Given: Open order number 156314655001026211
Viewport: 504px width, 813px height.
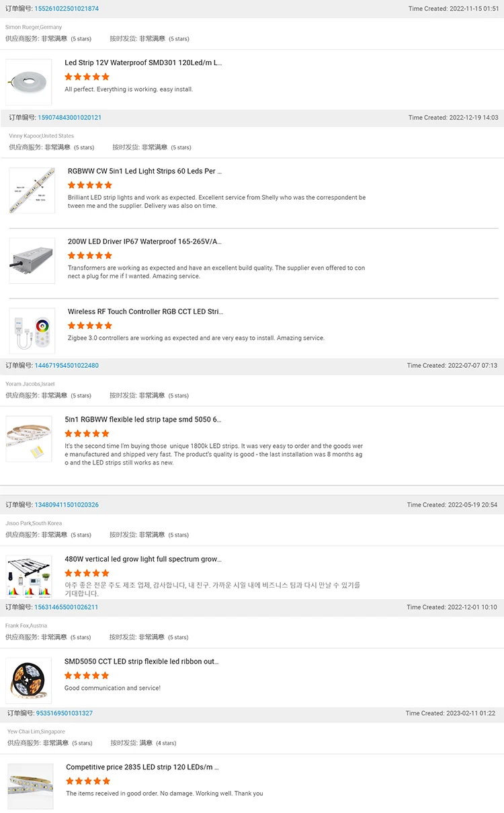Looking at the screenshot, I should coord(67,607).
